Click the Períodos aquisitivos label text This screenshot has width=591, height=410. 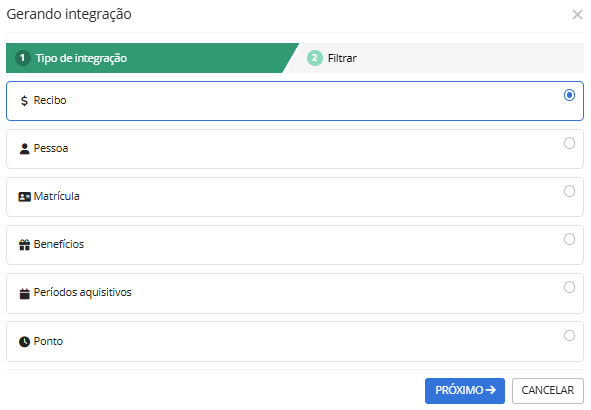[83, 292]
